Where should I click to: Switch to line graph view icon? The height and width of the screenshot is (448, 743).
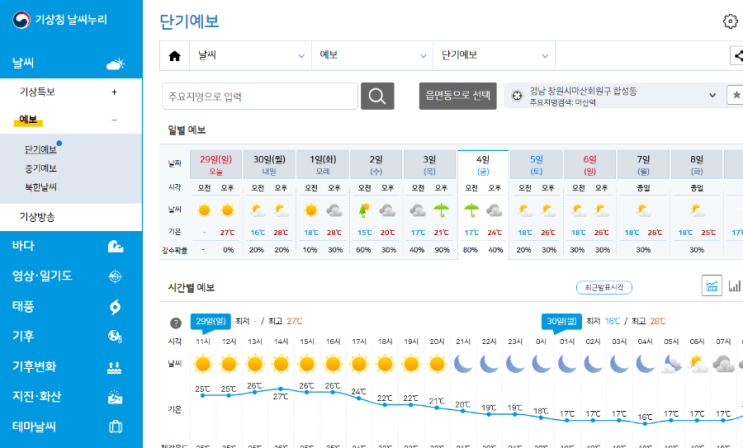[711, 285]
